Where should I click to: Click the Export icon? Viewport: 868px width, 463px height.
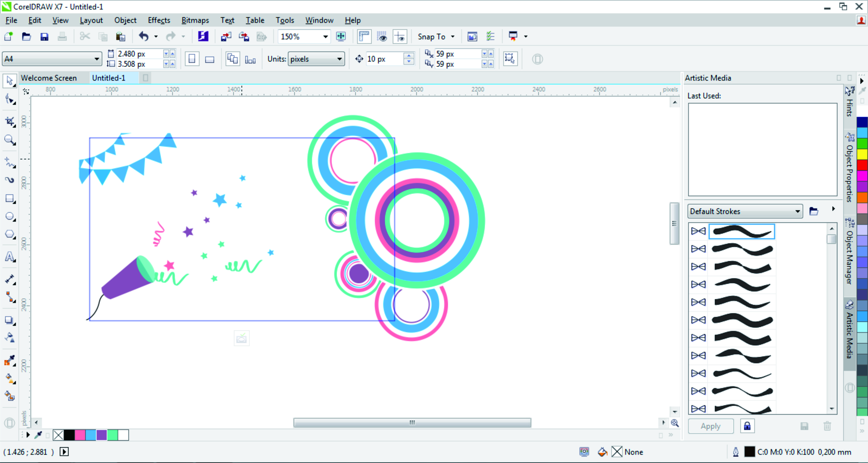pos(244,36)
